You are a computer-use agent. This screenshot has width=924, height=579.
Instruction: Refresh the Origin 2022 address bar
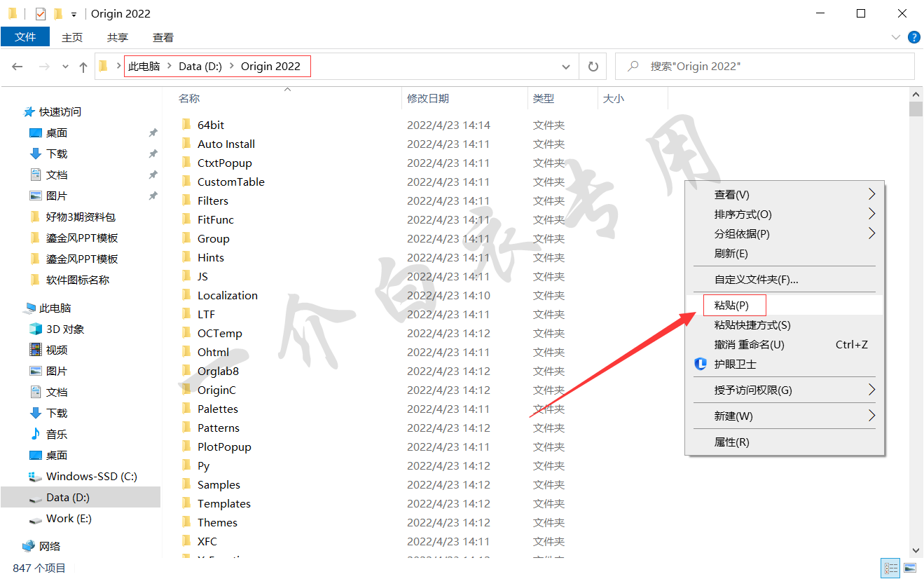click(593, 67)
